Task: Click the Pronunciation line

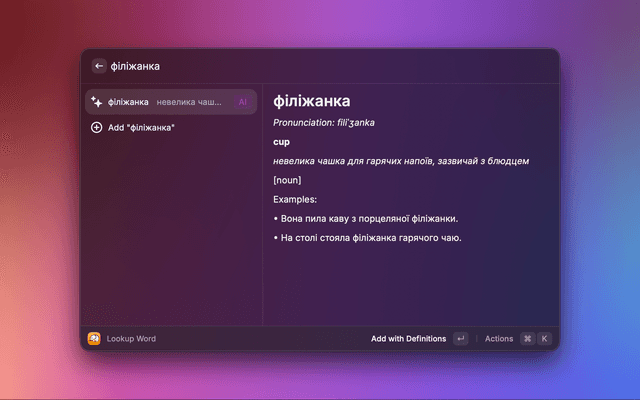Action: coord(324,123)
